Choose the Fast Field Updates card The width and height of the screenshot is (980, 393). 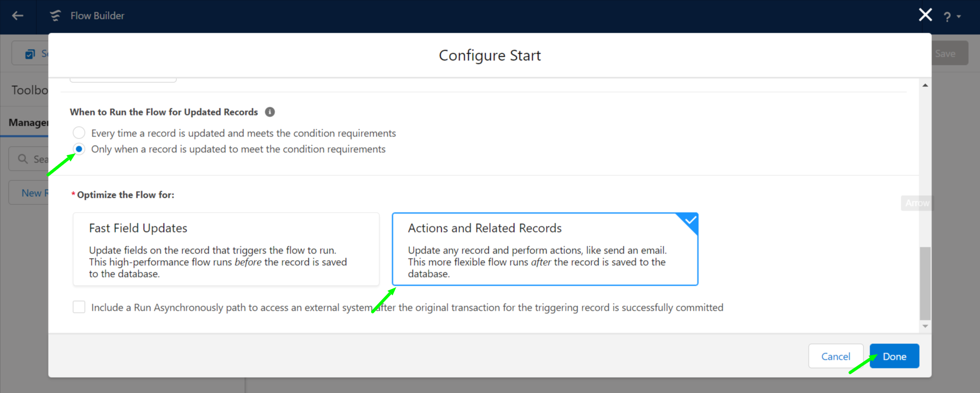point(226,249)
